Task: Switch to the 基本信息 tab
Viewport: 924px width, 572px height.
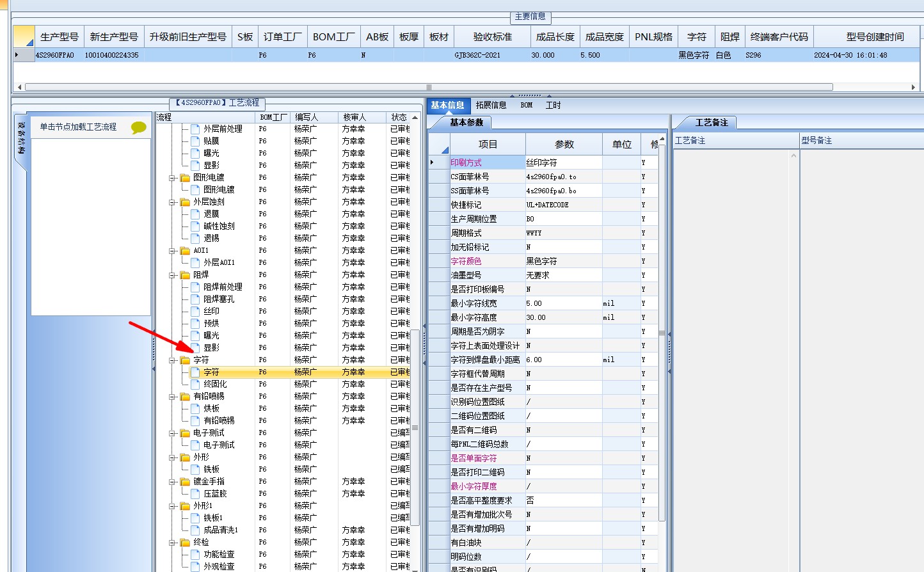Action: pos(447,105)
